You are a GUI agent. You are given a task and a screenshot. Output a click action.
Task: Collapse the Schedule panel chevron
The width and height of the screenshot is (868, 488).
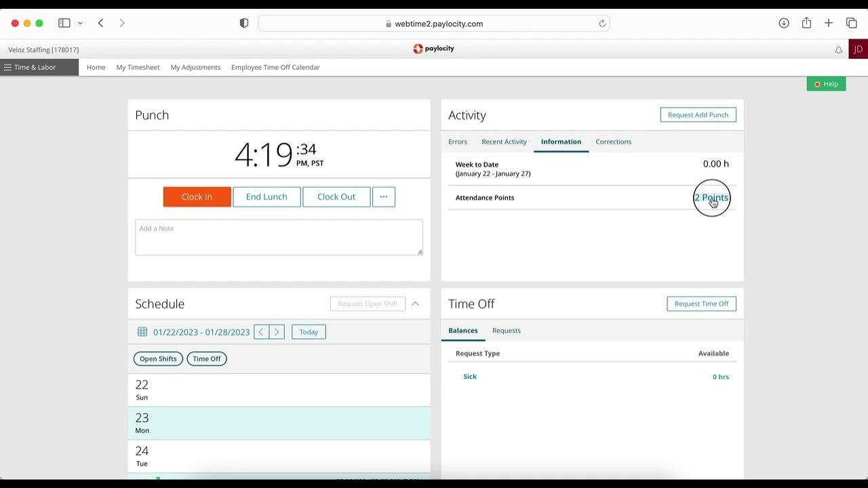pyautogui.click(x=416, y=304)
